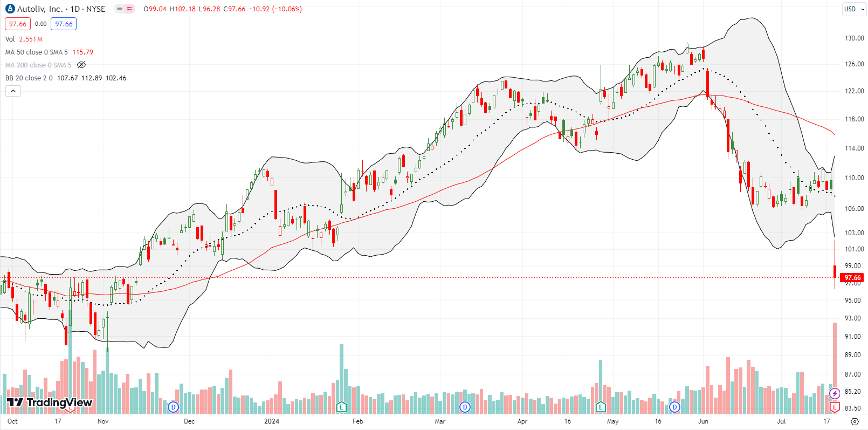868x430 pixels.
Task: Click the Mar date axis label
Action: [x=440, y=421]
